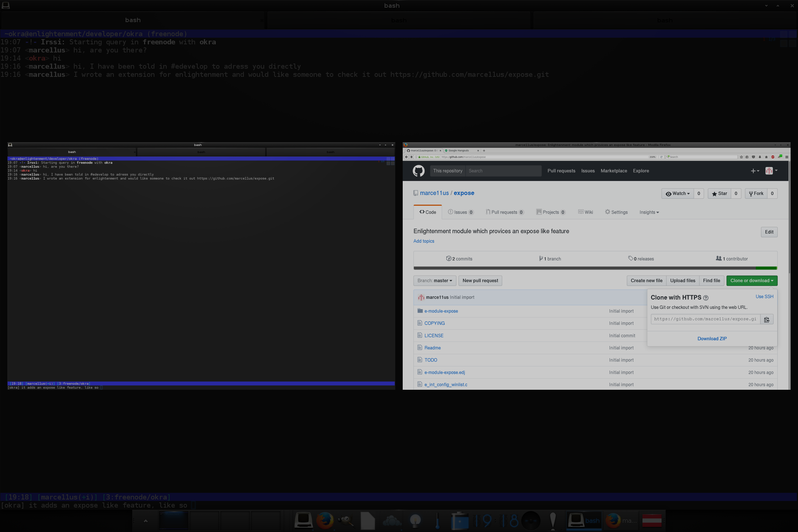
Task: Click the Firefox page vertical scrollbar
Action: point(789,217)
